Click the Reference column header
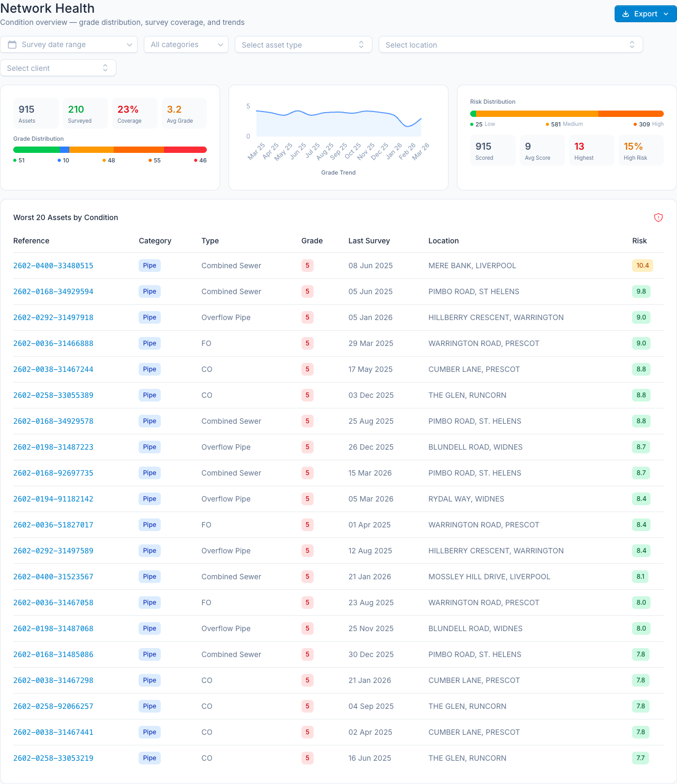677x784 pixels. click(31, 241)
